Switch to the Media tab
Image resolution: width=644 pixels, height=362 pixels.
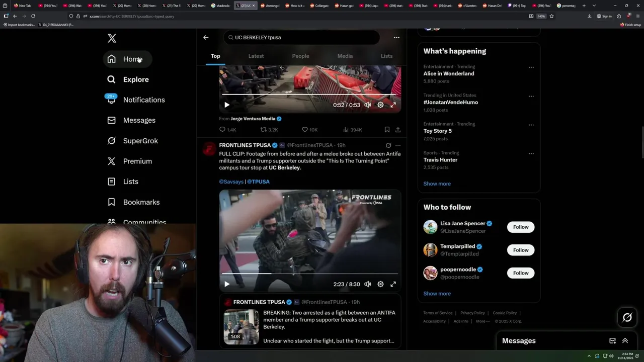tap(345, 56)
